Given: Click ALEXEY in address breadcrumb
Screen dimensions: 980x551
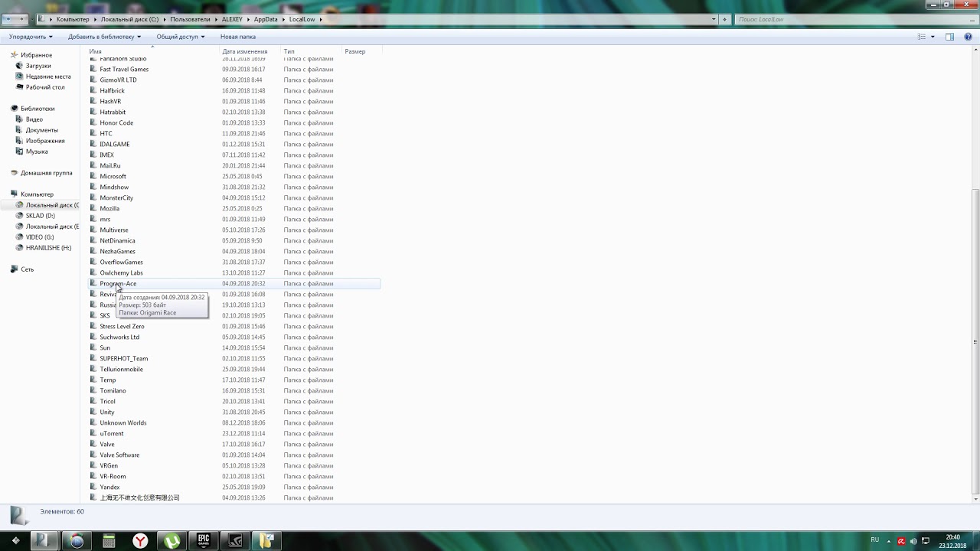Looking at the screenshot, I should (232, 19).
